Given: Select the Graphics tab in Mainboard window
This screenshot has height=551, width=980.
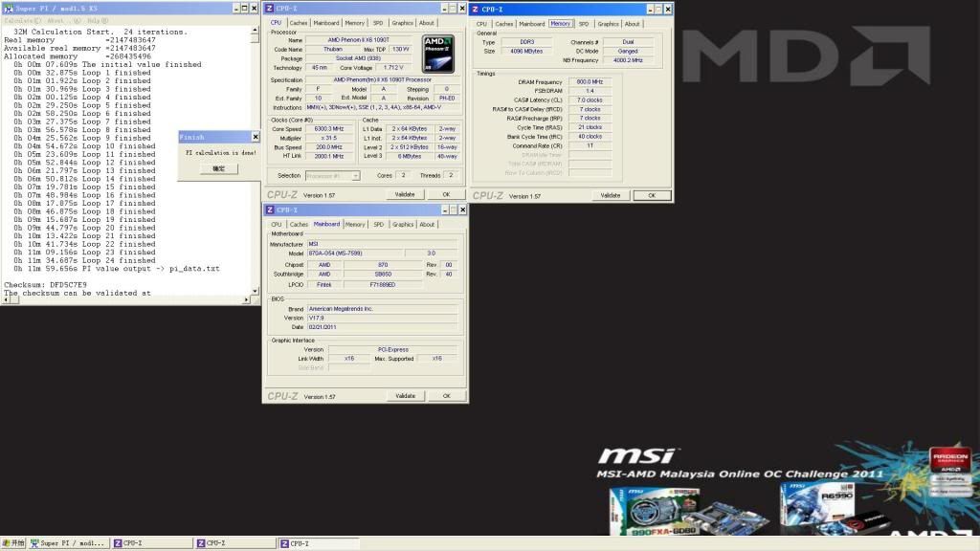Looking at the screenshot, I should pos(403,225).
